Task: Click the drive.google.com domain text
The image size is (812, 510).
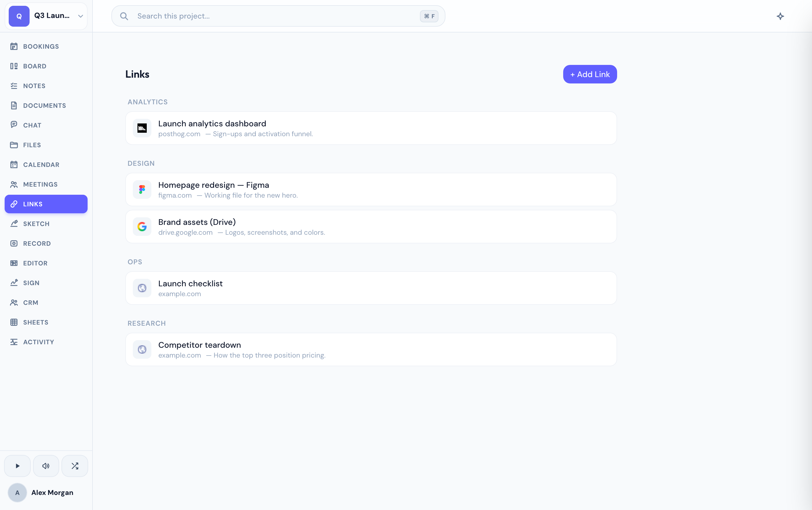Action: [x=186, y=232]
